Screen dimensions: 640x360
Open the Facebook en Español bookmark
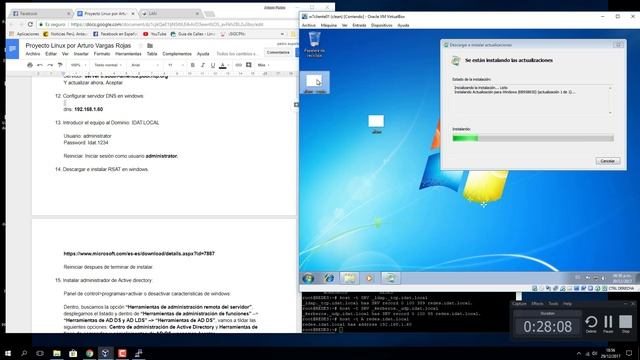(x=115, y=34)
